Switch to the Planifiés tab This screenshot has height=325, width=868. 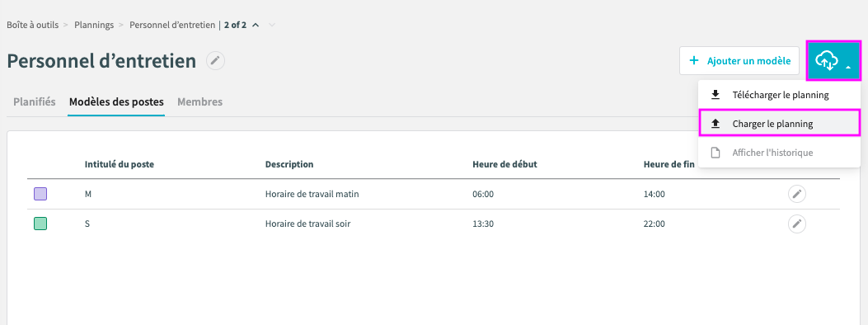coord(35,102)
